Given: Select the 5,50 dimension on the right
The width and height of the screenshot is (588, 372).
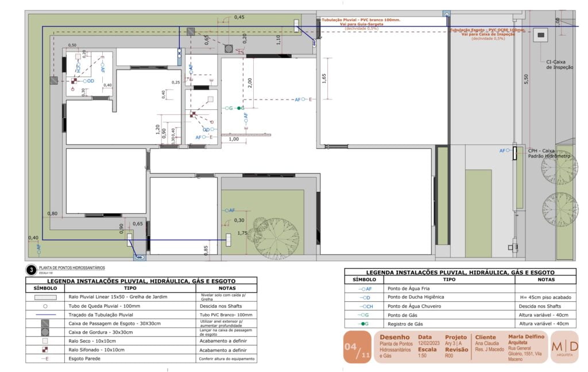Looking at the screenshot, I should (x=525, y=79).
